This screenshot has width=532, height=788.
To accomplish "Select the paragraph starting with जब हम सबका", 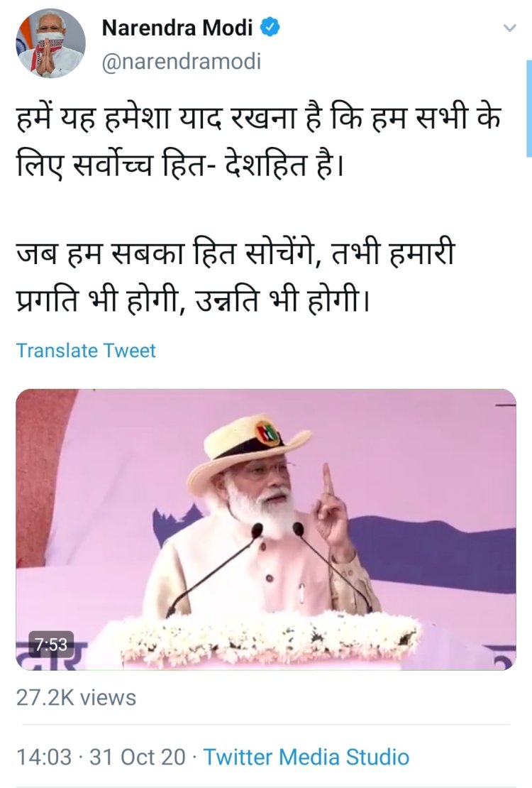I will [236, 275].
